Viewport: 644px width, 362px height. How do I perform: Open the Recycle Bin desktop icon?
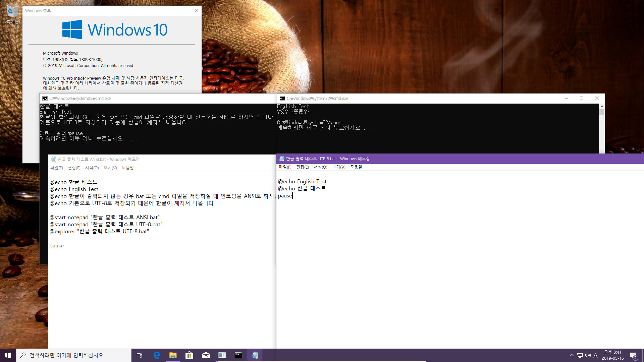coord(12,13)
